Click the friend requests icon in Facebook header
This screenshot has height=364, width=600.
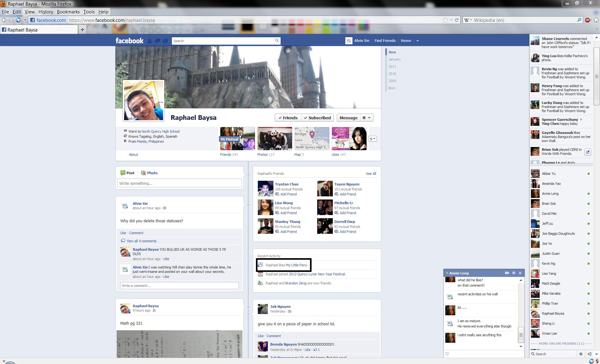(150, 41)
